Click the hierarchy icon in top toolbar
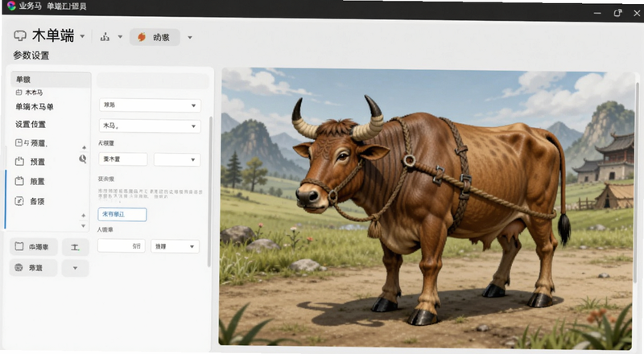Viewport: 644px width, 354px height. pyautogui.click(x=105, y=37)
